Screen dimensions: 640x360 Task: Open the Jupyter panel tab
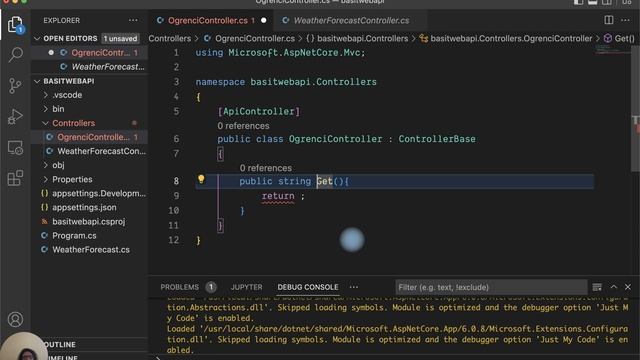(247, 287)
